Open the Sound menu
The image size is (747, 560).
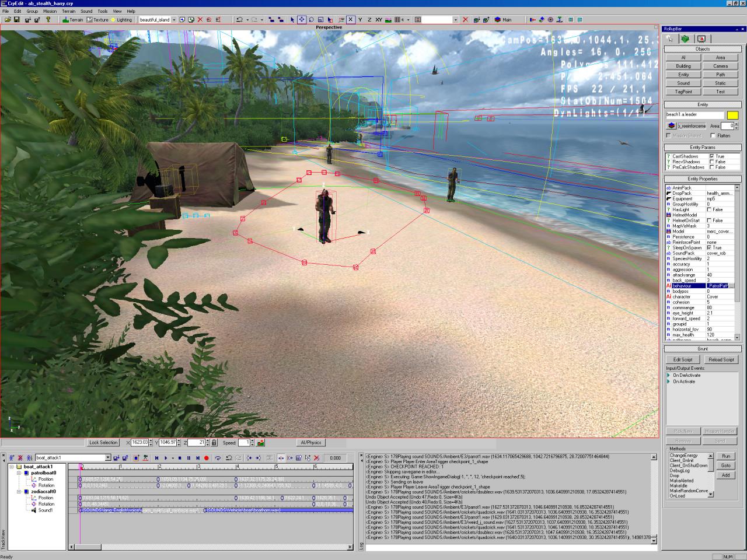click(x=86, y=11)
